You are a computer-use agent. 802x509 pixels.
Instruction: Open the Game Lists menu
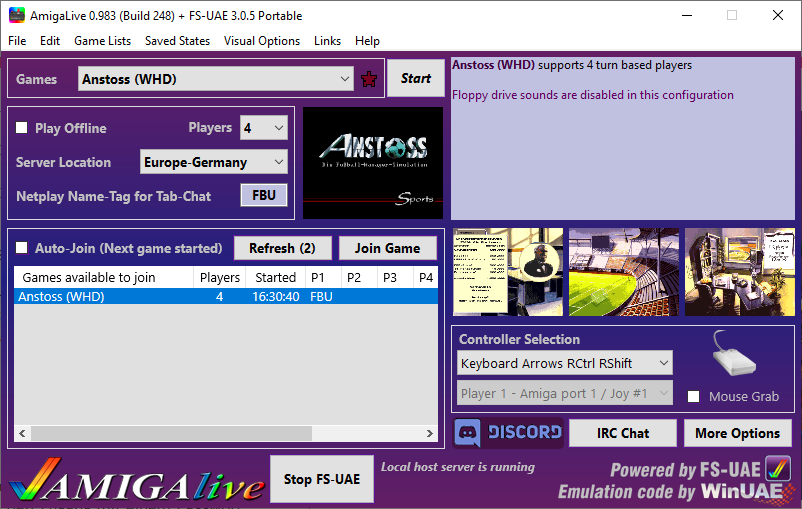click(x=102, y=41)
